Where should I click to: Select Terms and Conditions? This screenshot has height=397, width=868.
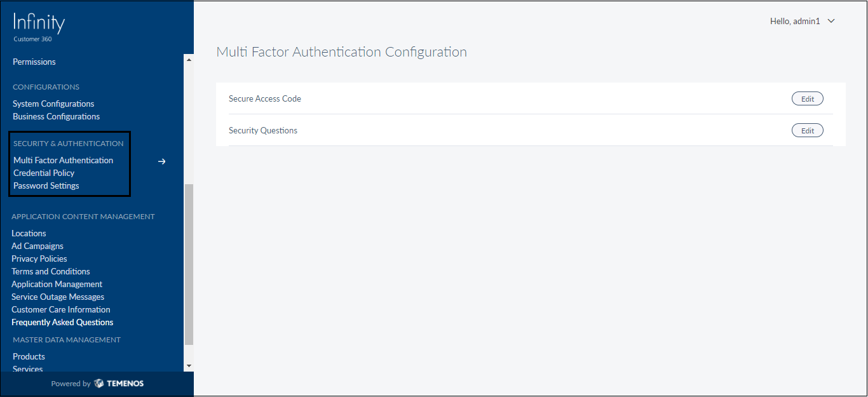click(51, 272)
